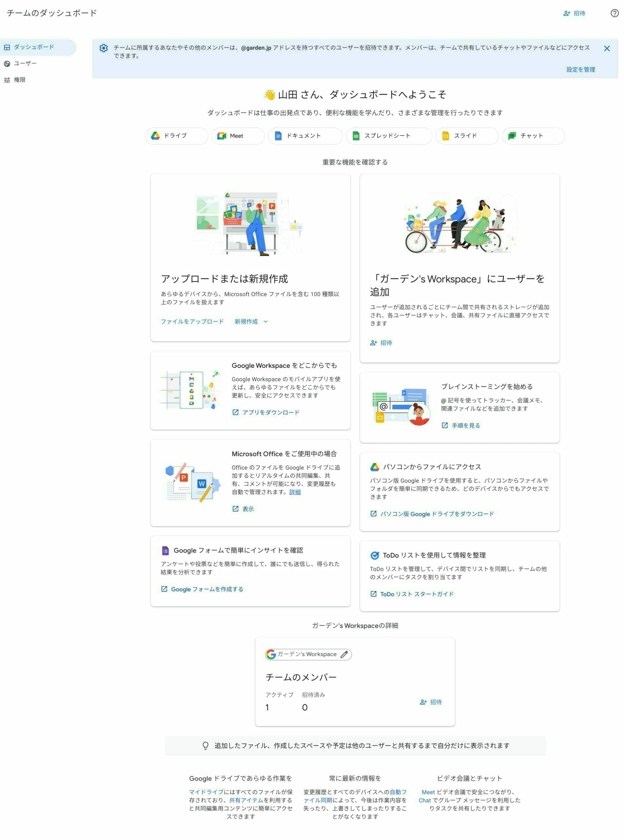Click the purple Google Forms icon

tap(165, 551)
